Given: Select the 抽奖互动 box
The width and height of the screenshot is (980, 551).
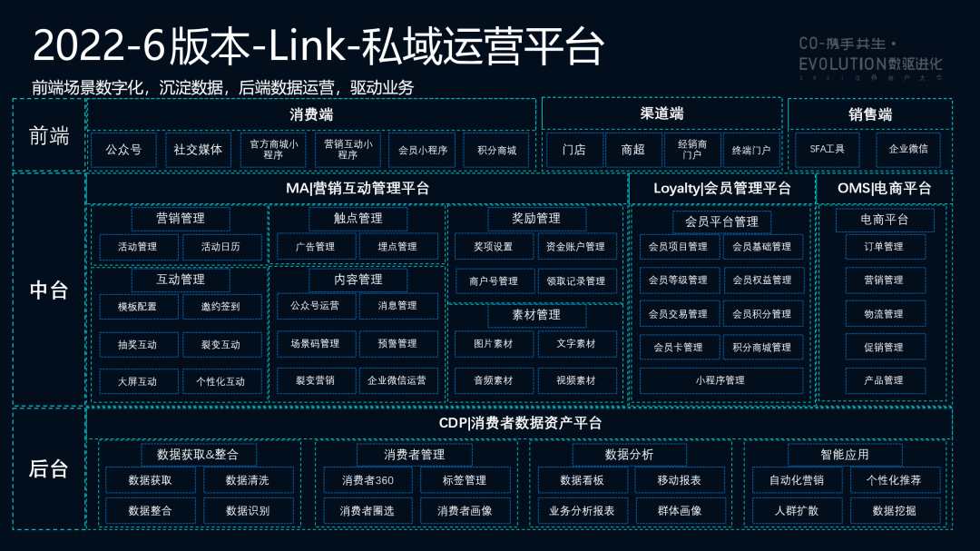Looking at the screenshot, I should point(138,345).
